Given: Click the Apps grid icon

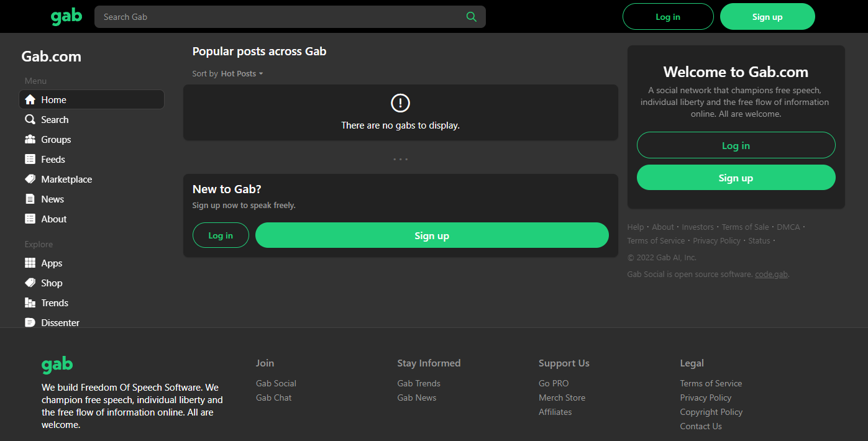Looking at the screenshot, I should pos(30,263).
